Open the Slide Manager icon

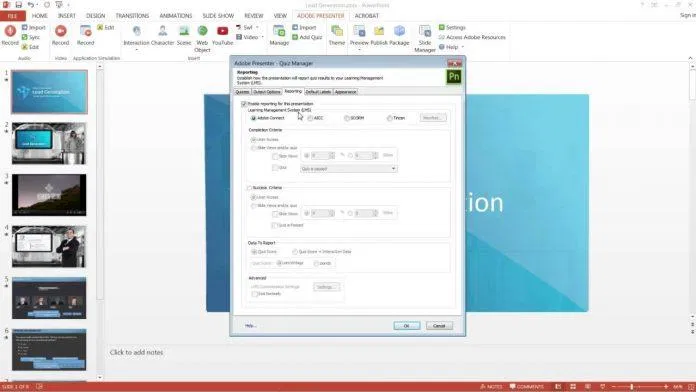click(425, 32)
